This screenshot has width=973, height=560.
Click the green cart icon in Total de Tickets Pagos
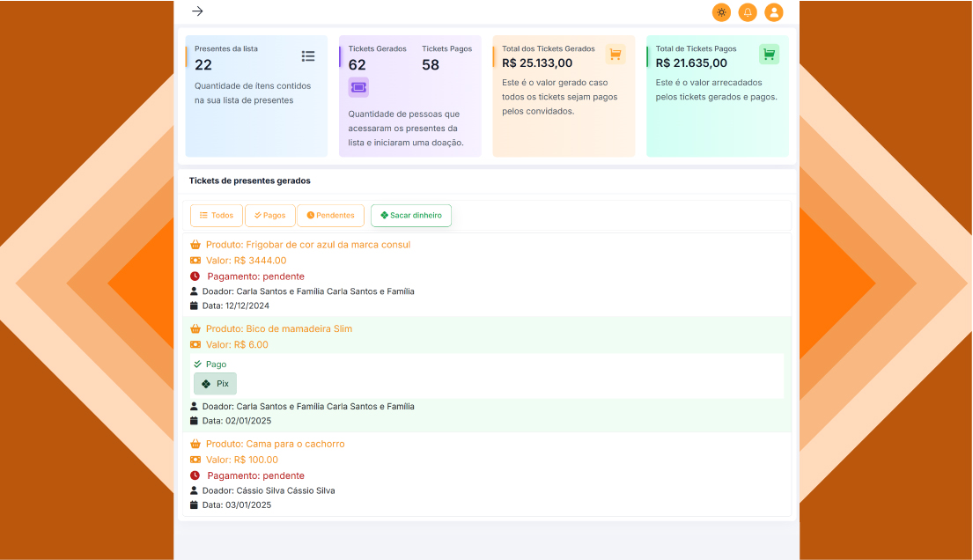coord(769,55)
